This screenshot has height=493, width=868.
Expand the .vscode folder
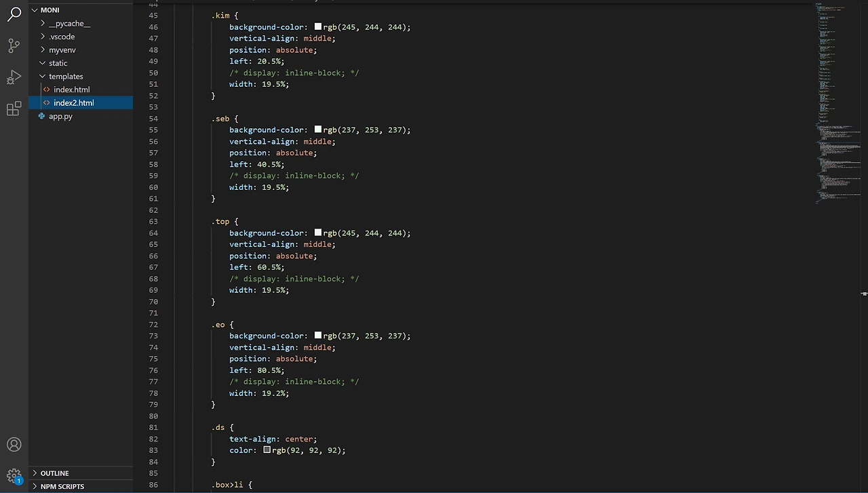pyautogui.click(x=43, y=37)
